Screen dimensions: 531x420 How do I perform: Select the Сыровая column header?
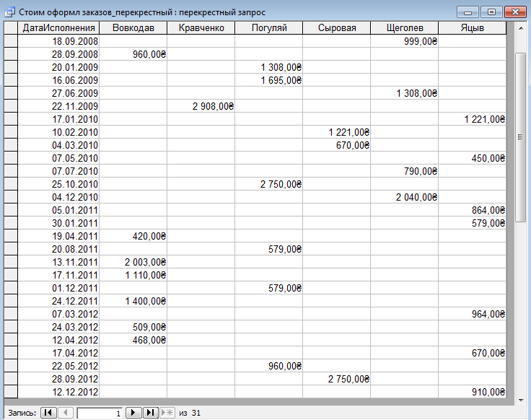tap(337, 27)
